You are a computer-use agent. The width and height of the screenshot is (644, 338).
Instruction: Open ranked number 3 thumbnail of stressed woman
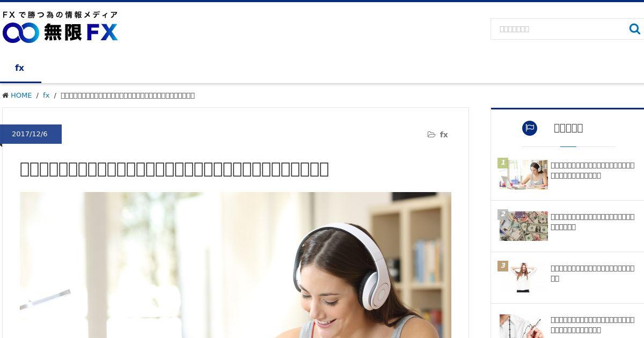click(523, 277)
